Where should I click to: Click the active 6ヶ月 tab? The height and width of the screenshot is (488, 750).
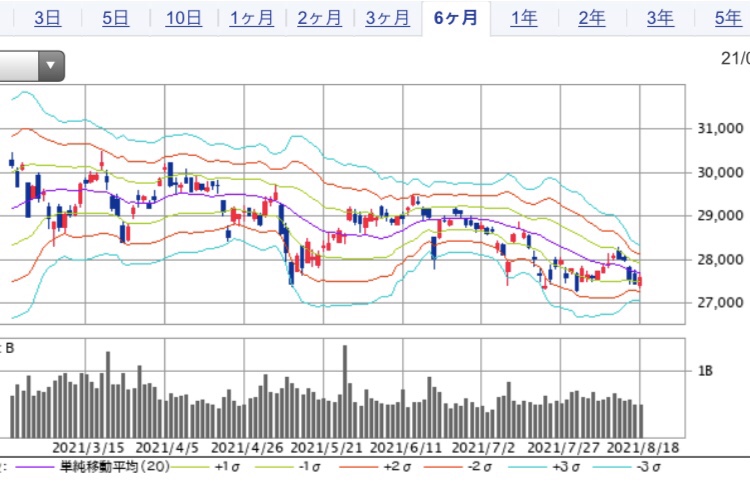pyautogui.click(x=456, y=18)
